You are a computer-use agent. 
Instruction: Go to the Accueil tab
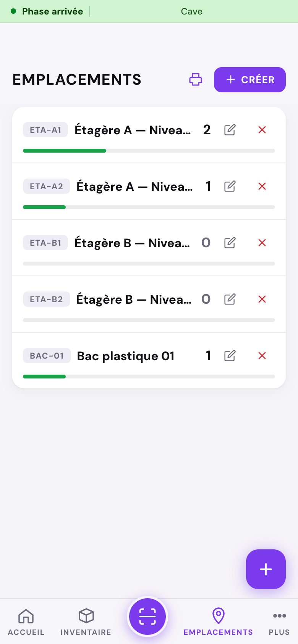(x=26, y=622)
